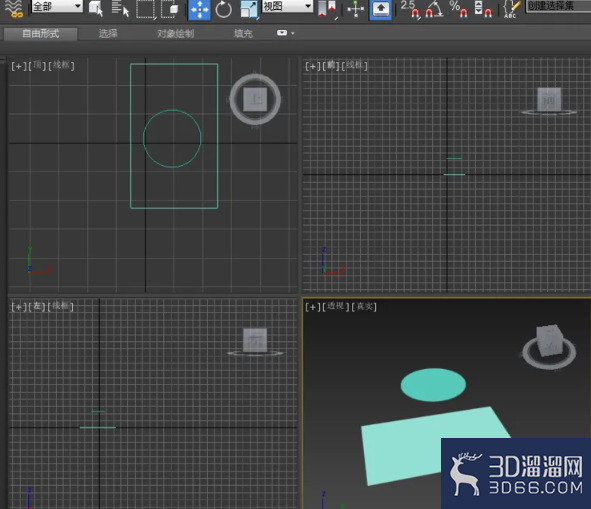This screenshot has width=591, height=509.
Task: Open the top viewport 线框 shading menu
Action: [61, 66]
